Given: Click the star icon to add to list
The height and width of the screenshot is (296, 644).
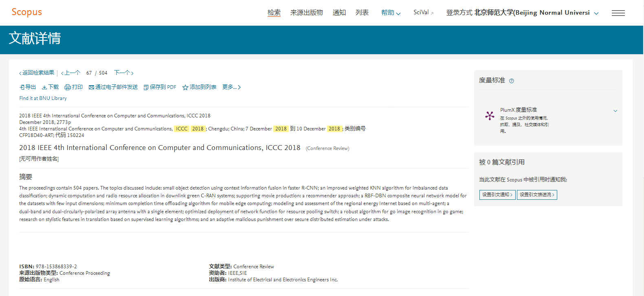Looking at the screenshot, I should (185, 87).
